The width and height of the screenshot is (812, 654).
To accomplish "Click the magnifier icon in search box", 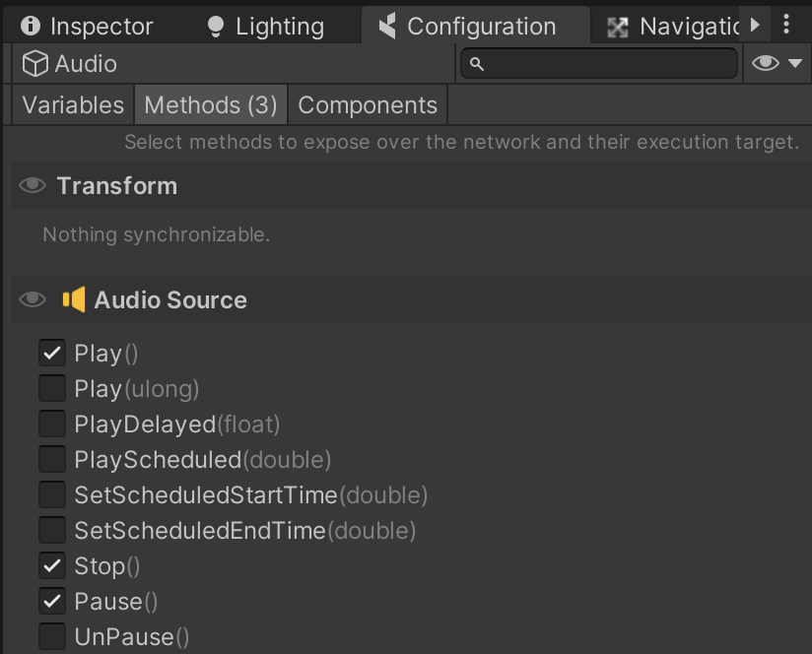I will tap(477, 64).
